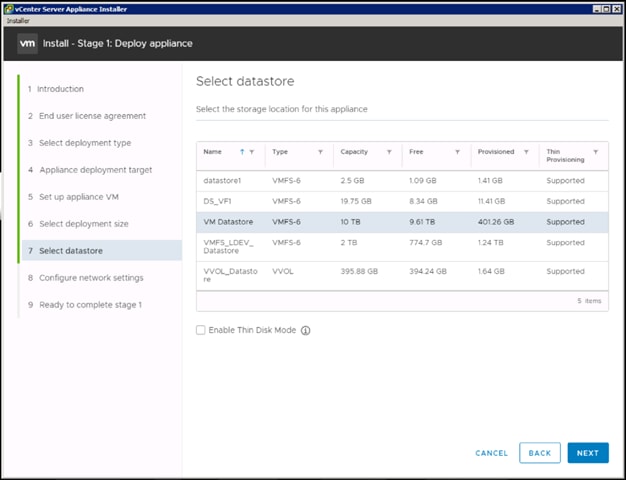This screenshot has height=480, width=626.
Task: Click the 19.75 GB capacity cell
Action: (x=356, y=202)
